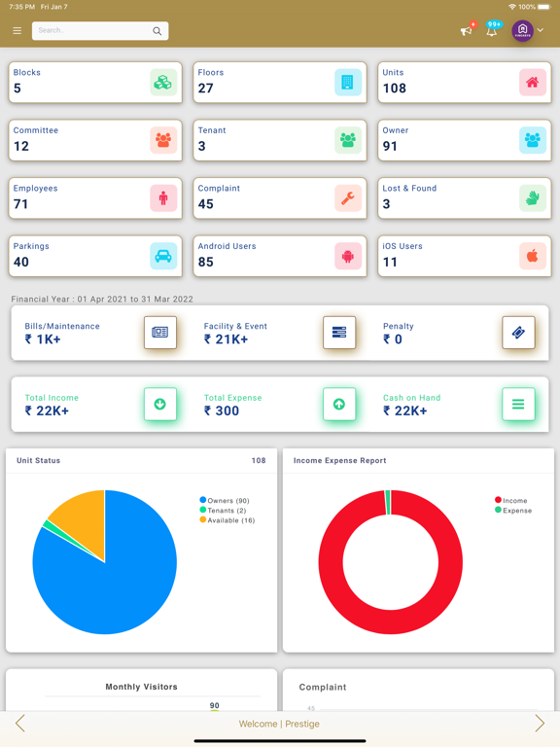Open the Facility & Event icon button
560x747 pixels.
click(339, 332)
